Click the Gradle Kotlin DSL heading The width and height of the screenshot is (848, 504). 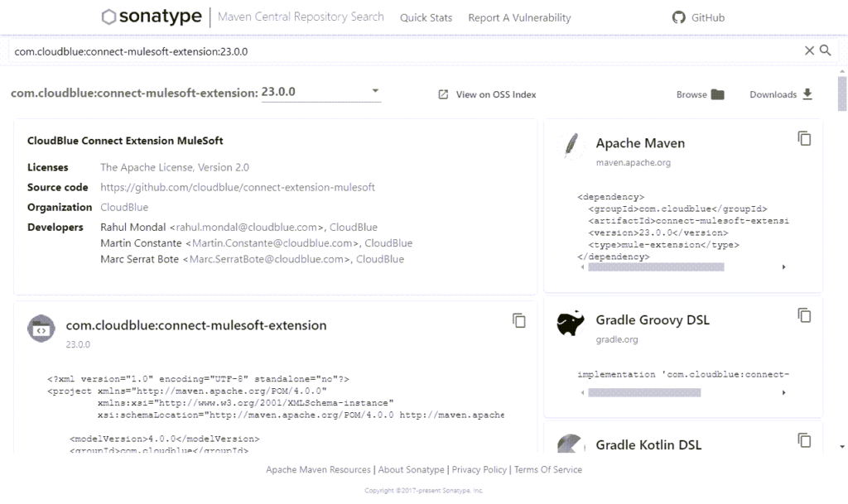click(648, 445)
